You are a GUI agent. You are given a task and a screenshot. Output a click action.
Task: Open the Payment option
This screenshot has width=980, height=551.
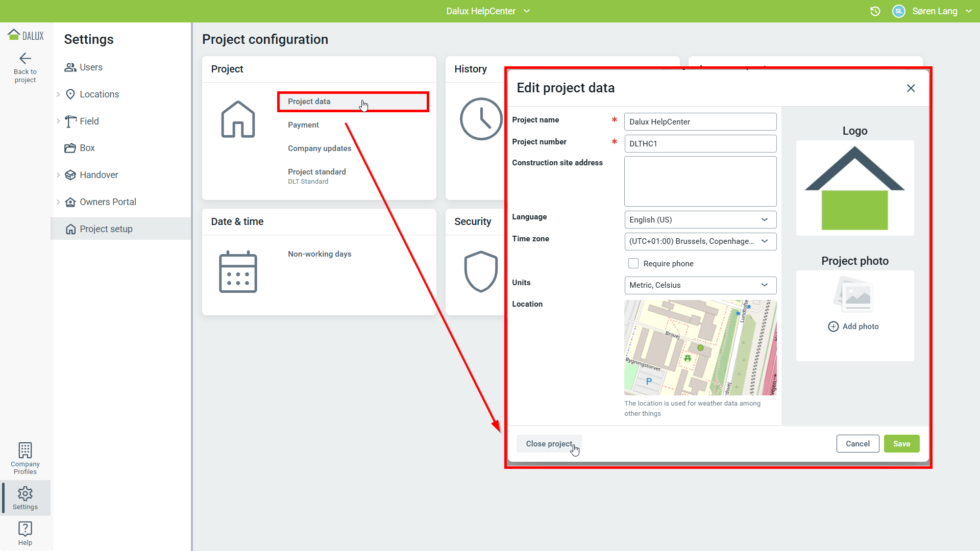click(x=303, y=125)
